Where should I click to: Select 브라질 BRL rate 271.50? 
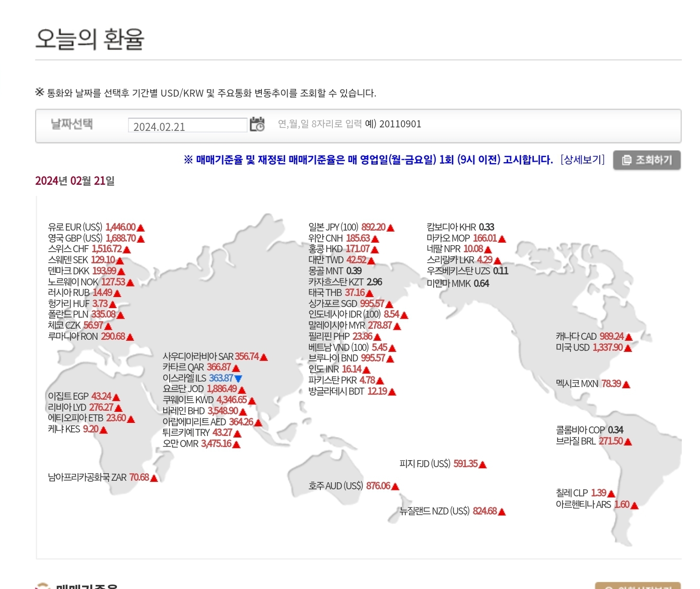click(611, 441)
